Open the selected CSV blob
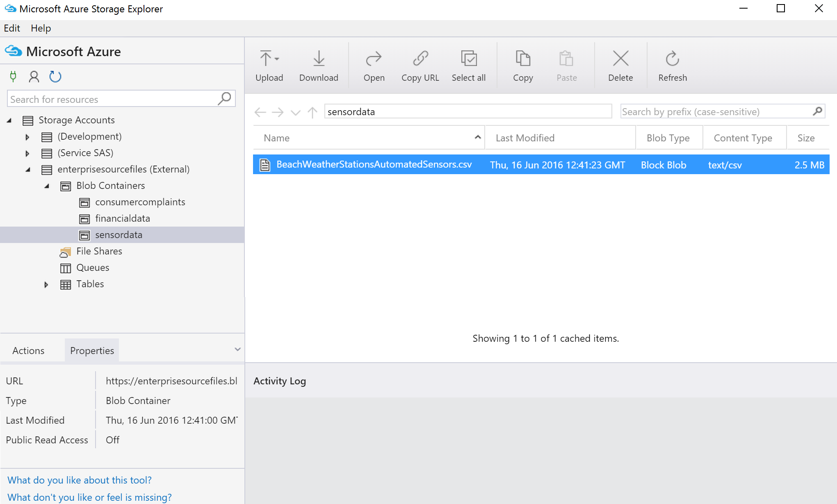 [x=374, y=66]
